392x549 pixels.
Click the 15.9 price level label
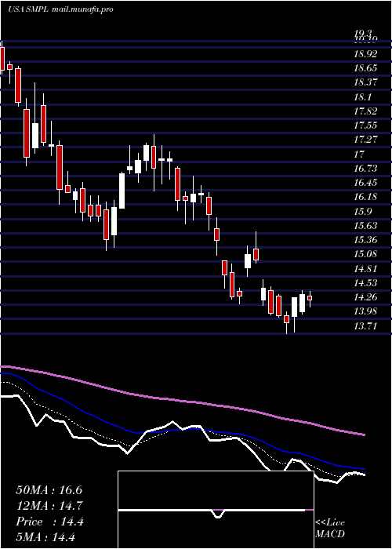[364, 211]
